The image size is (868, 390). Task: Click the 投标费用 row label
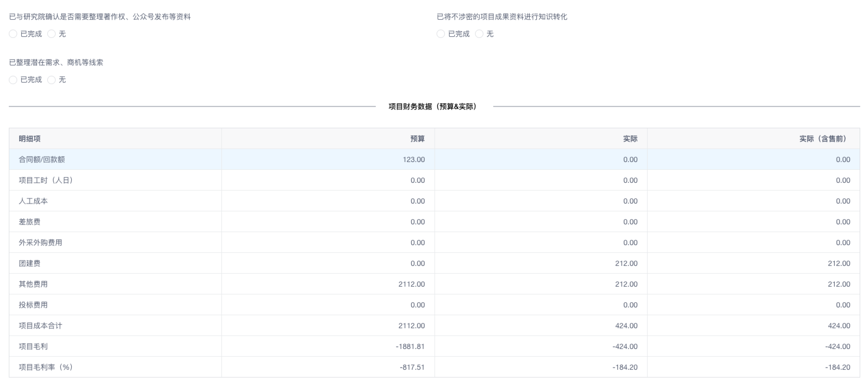[x=33, y=305]
